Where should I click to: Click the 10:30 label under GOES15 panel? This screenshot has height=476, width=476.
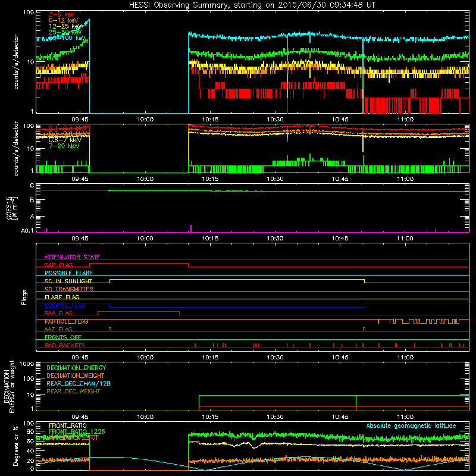coord(275,239)
